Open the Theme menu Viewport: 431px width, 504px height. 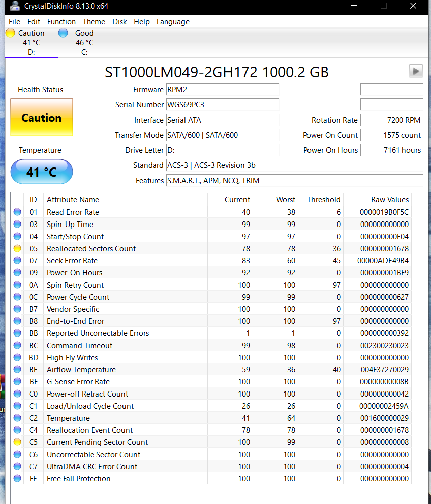pos(94,22)
